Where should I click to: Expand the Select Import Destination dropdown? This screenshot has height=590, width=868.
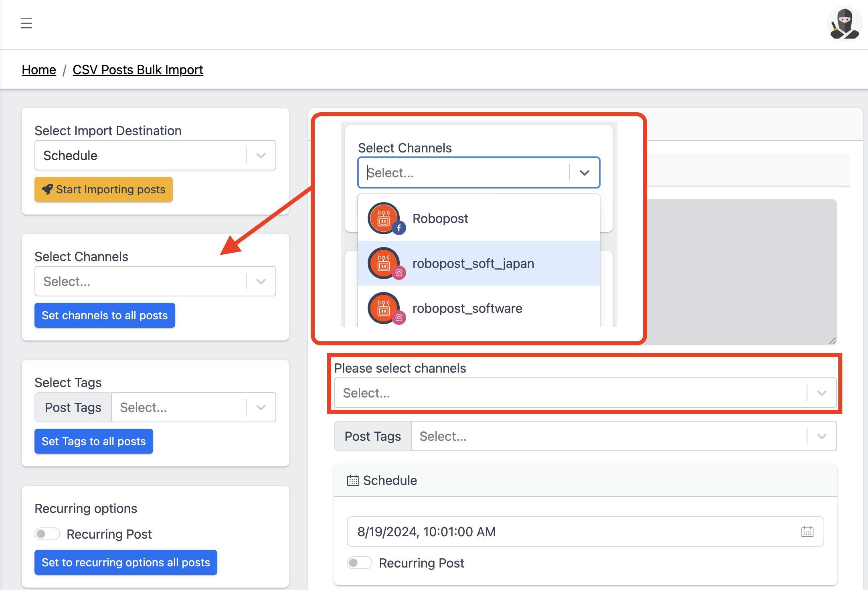click(155, 155)
